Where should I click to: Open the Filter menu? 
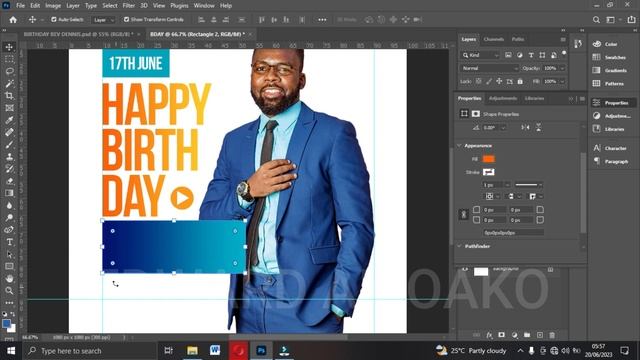click(x=129, y=6)
